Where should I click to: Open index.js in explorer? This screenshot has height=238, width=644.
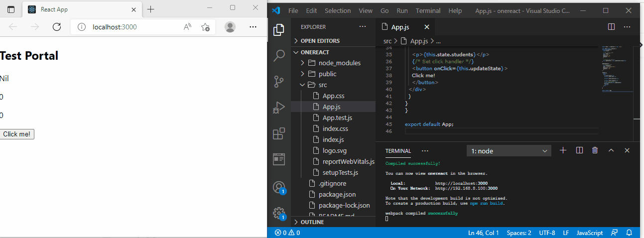click(x=333, y=139)
